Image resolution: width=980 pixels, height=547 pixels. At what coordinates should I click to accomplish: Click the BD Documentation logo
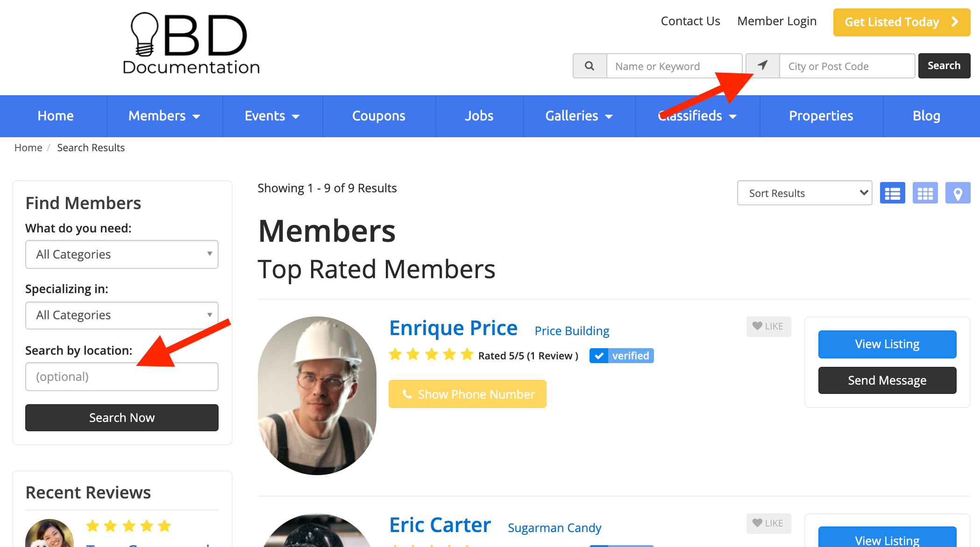coord(191,44)
